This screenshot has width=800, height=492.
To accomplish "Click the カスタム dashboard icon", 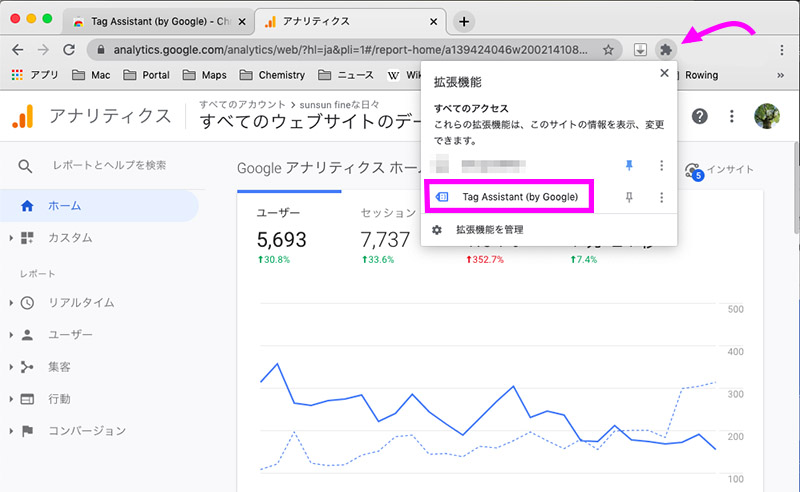I will [27, 238].
